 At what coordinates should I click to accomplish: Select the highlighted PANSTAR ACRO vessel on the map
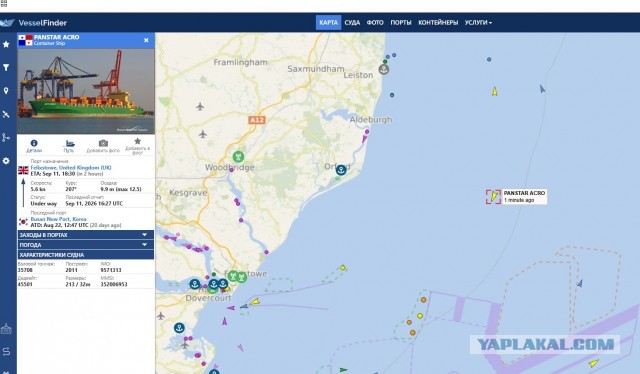click(493, 196)
